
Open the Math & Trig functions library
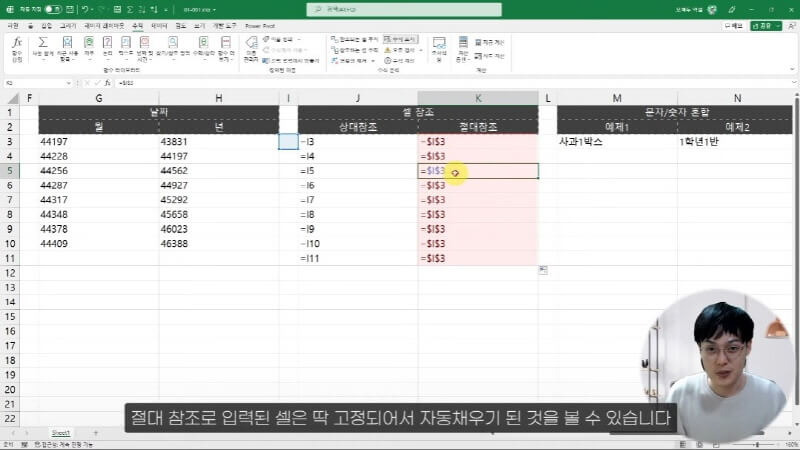tap(204, 48)
